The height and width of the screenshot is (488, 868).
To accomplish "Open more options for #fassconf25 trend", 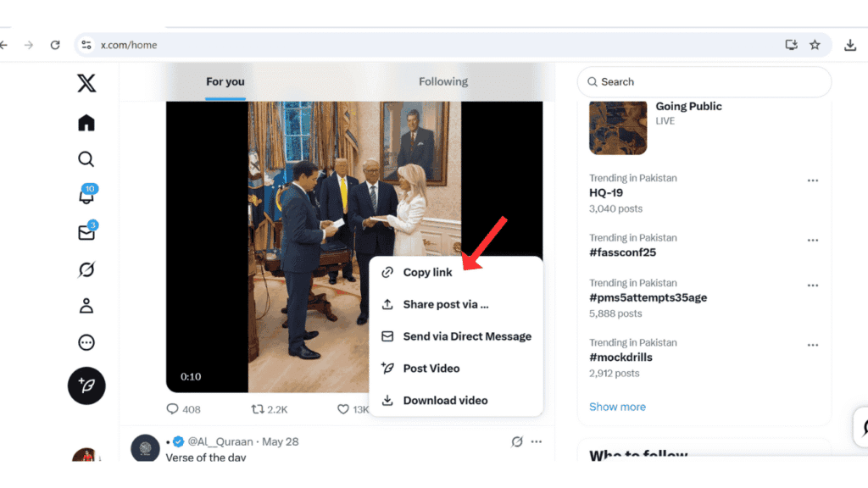I will (813, 241).
